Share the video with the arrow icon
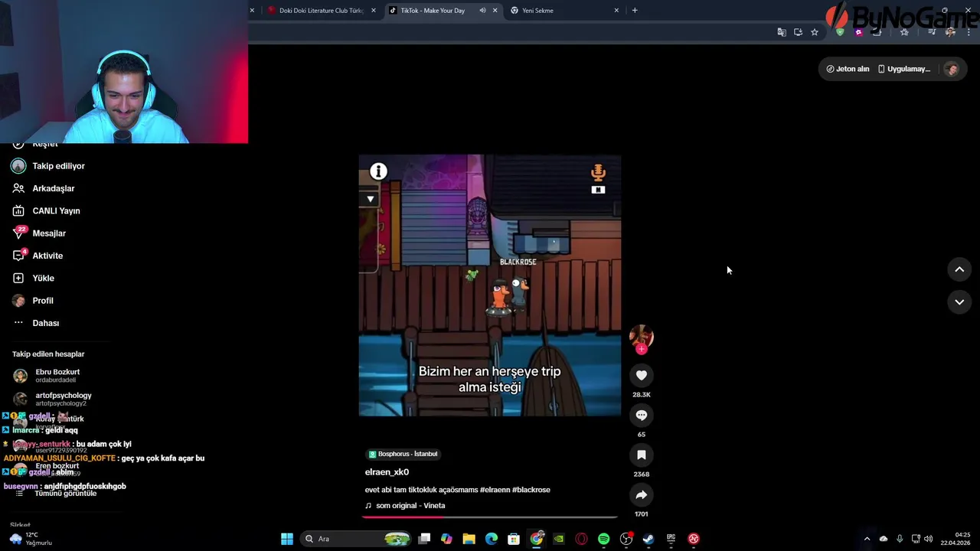This screenshot has width=980, height=551. (x=642, y=494)
